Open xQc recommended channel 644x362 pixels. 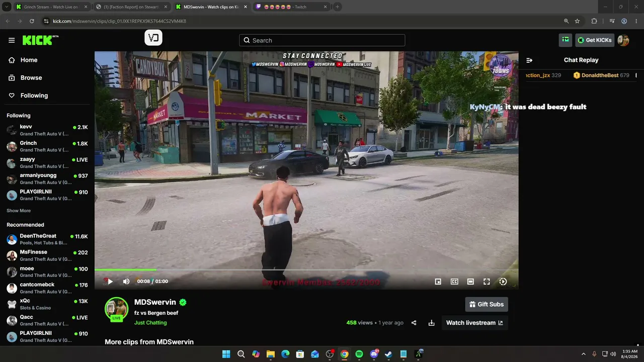[47, 304]
